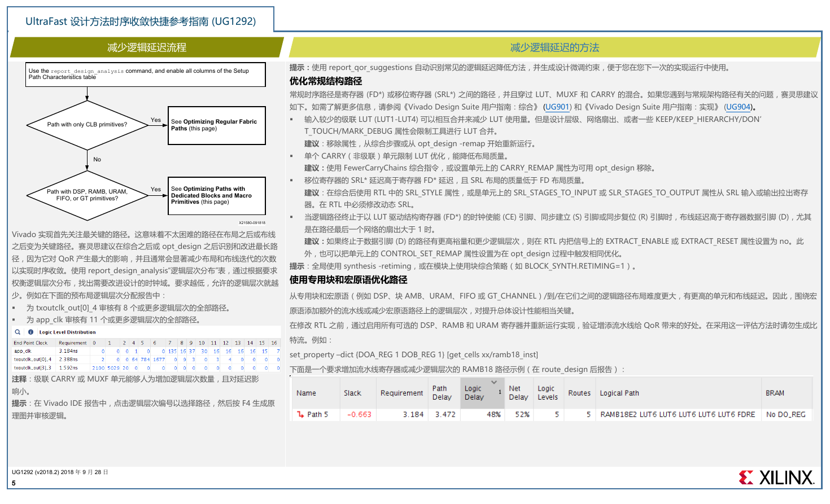Image resolution: width=830 pixels, height=504 pixels.
Task: Click the Net Delay column header
Action: coord(518,393)
